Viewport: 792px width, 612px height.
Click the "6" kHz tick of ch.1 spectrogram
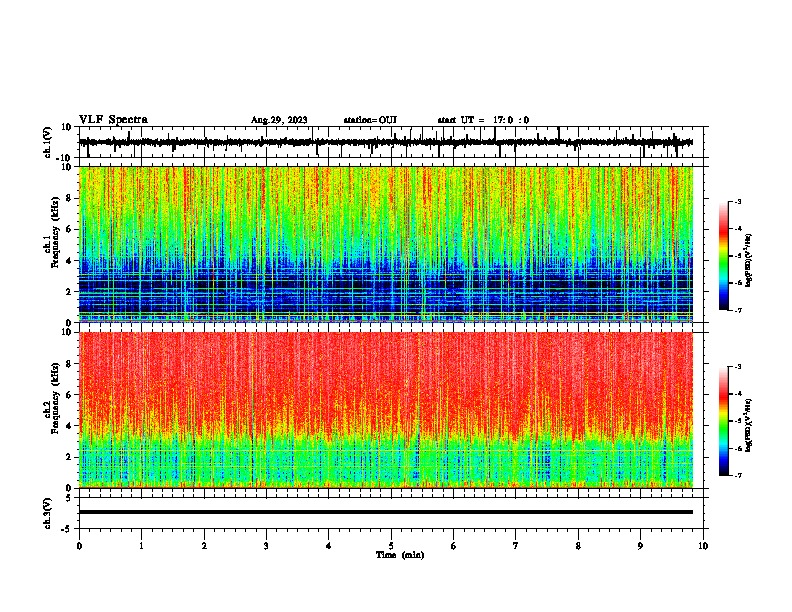(69, 229)
